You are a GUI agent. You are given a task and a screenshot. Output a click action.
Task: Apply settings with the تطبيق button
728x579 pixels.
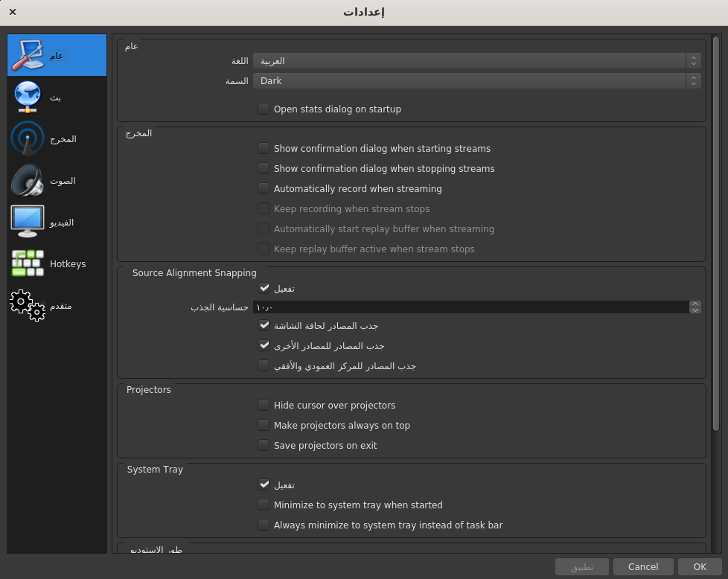(581, 566)
